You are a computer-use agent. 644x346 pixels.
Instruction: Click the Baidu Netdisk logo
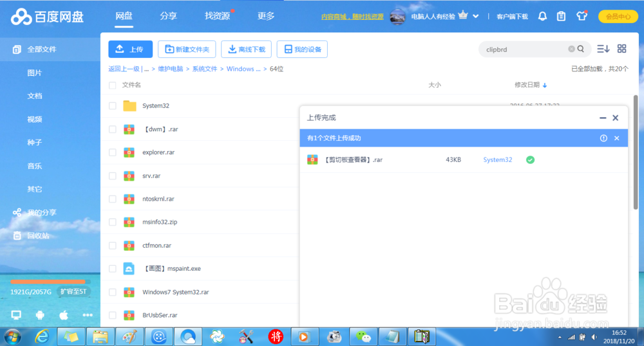click(47, 17)
